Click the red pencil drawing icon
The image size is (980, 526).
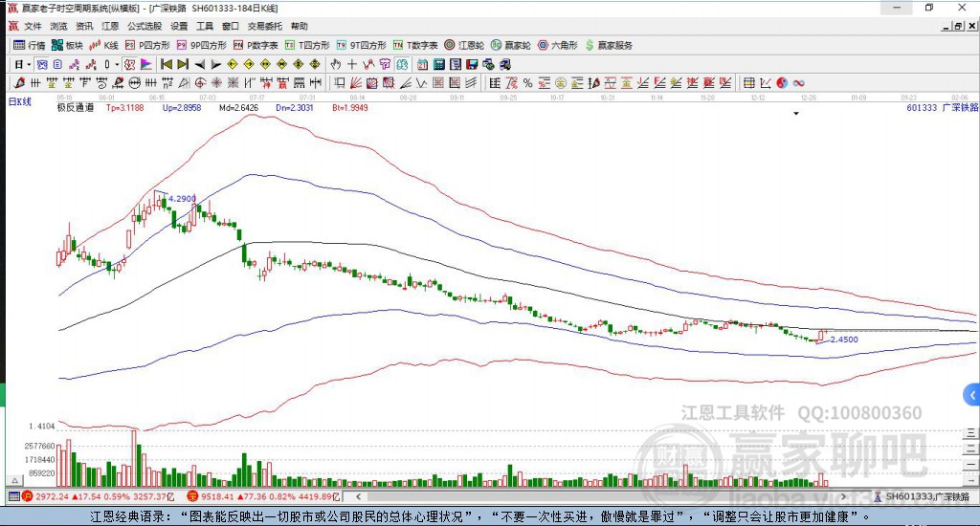19,82
